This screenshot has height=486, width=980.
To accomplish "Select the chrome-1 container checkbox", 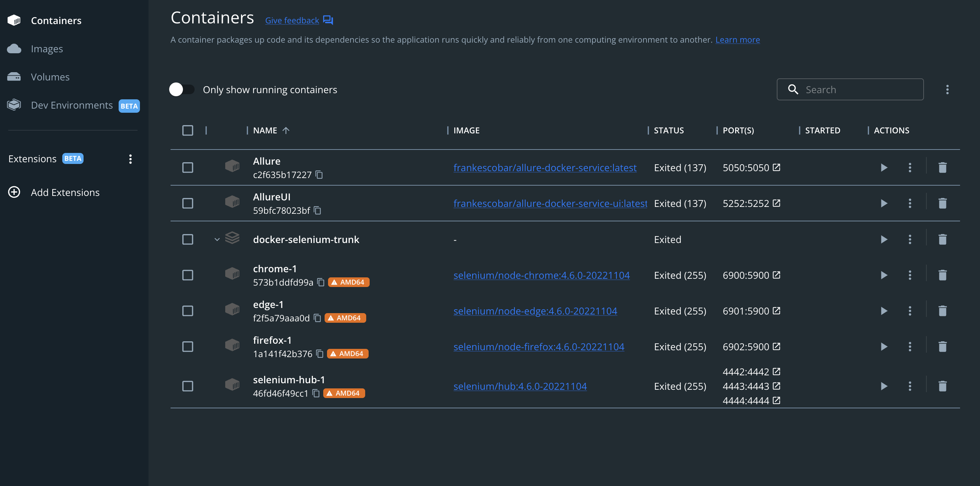I will [187, 275].
